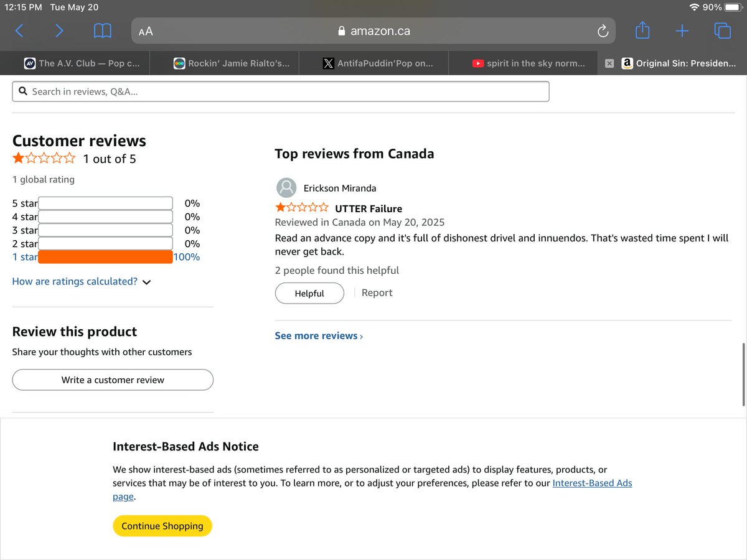Image resolution: width=747 pixels, height=560 pixels.
Task: Go back with Safari back arrow
Action: [19, 30]
